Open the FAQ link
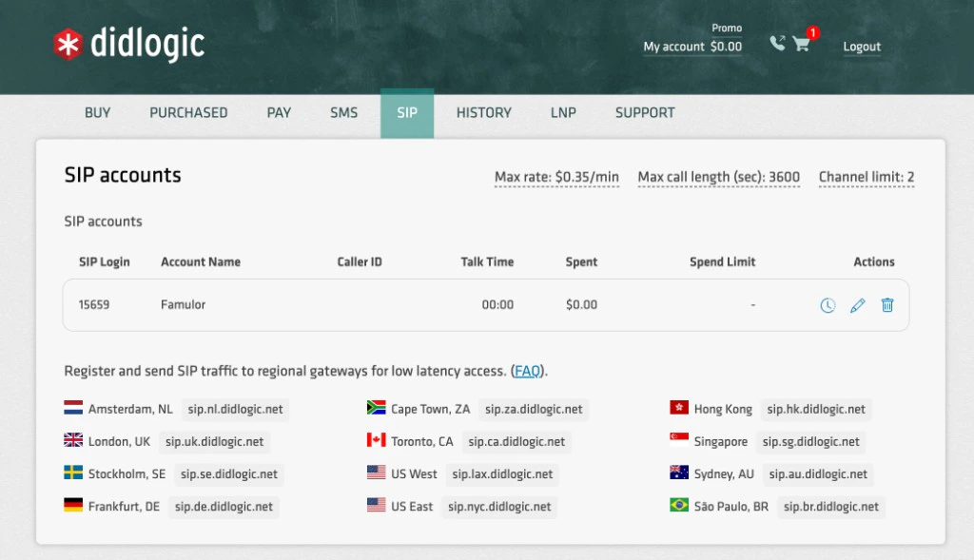 click(x=527, y=371)
